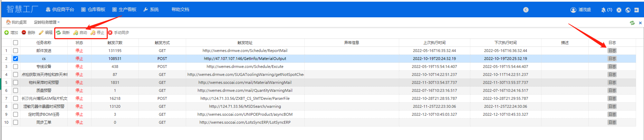Viewport: 644px width, 140px height.
Task: Toggle the select-all checkbox in table header
Action: pos(16,43)
